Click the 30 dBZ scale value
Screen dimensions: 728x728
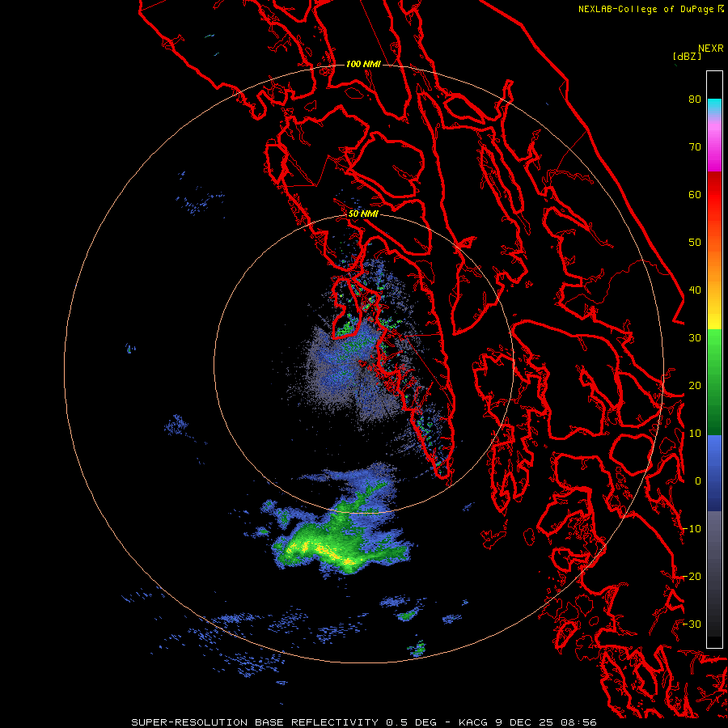pyautogui.click(x=695, y=337)
